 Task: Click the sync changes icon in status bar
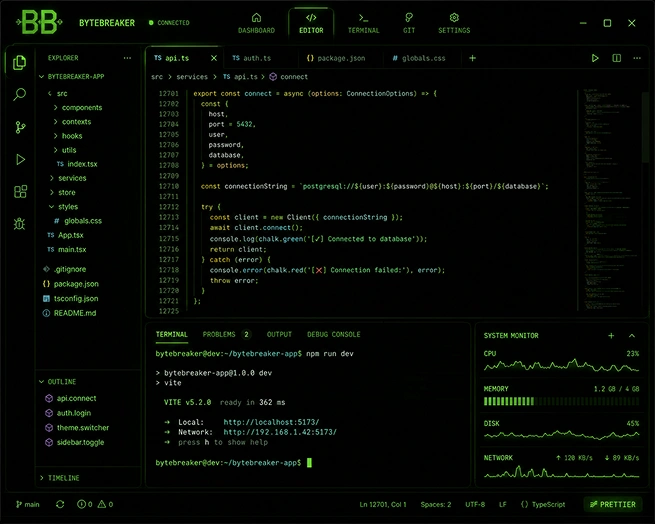tap(60, 504)
